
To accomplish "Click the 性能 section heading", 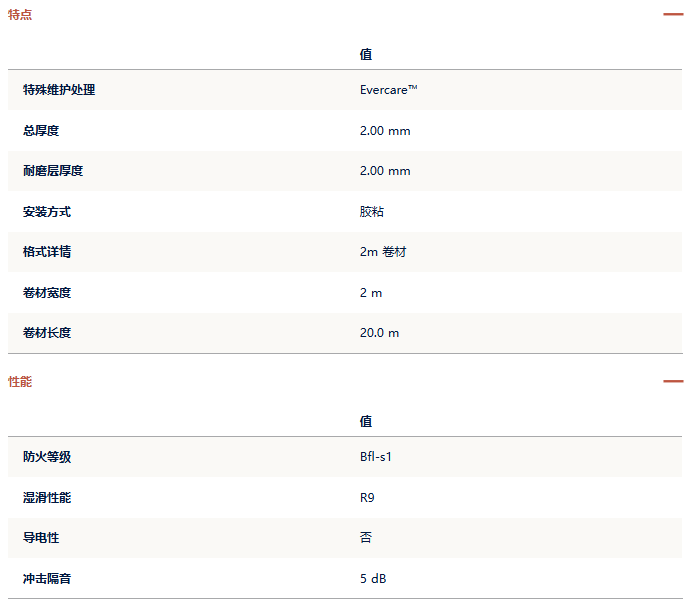I will point(20,382).
